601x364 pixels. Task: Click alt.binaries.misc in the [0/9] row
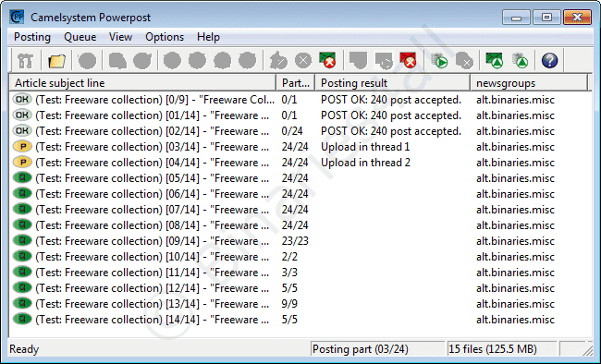pos(515,100)
